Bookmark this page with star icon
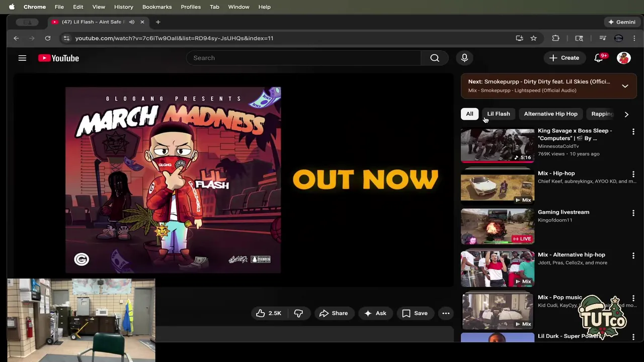The image size is (644, 362). pyautogui.click(x=533, y=38)
